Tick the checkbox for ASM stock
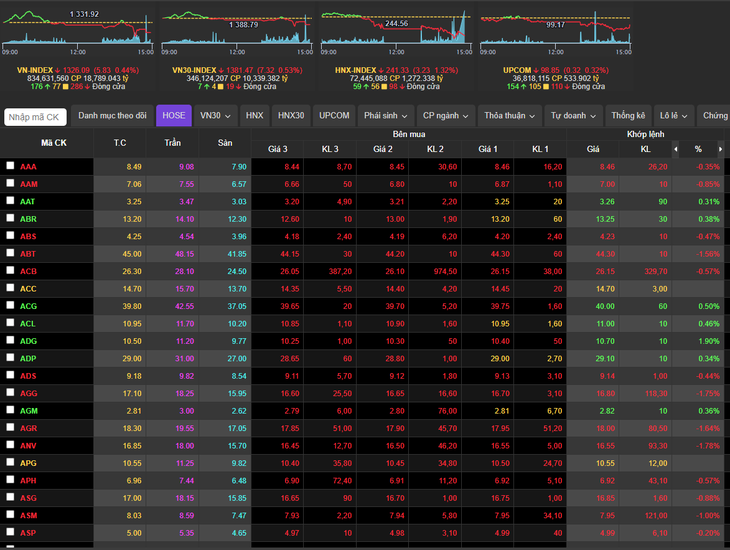Screen dimensions: 730x550 pyautogui.click(x=10, y=514)
